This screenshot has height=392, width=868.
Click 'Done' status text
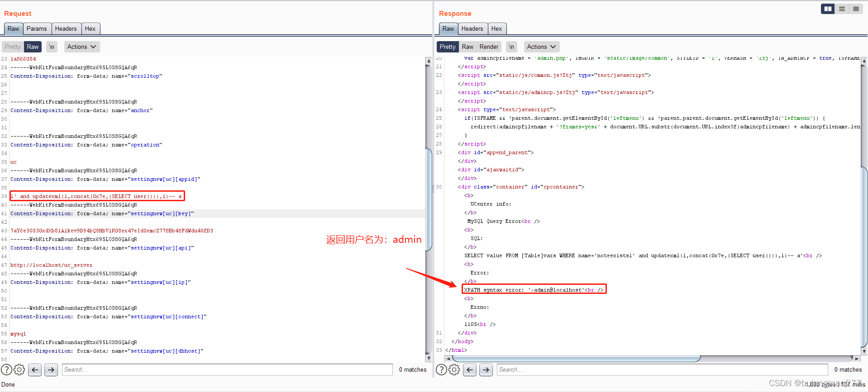point(8,384)
